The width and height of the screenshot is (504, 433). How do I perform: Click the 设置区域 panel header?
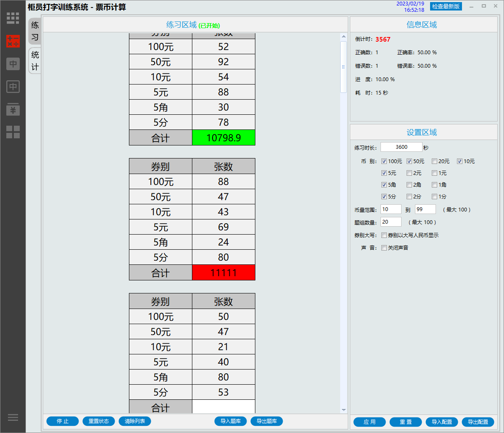[423, 132]
